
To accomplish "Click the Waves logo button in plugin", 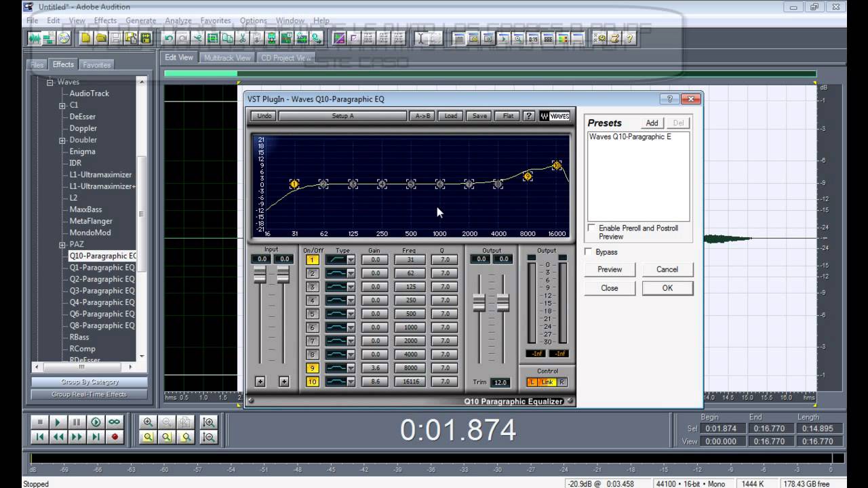I will (555, 116).
